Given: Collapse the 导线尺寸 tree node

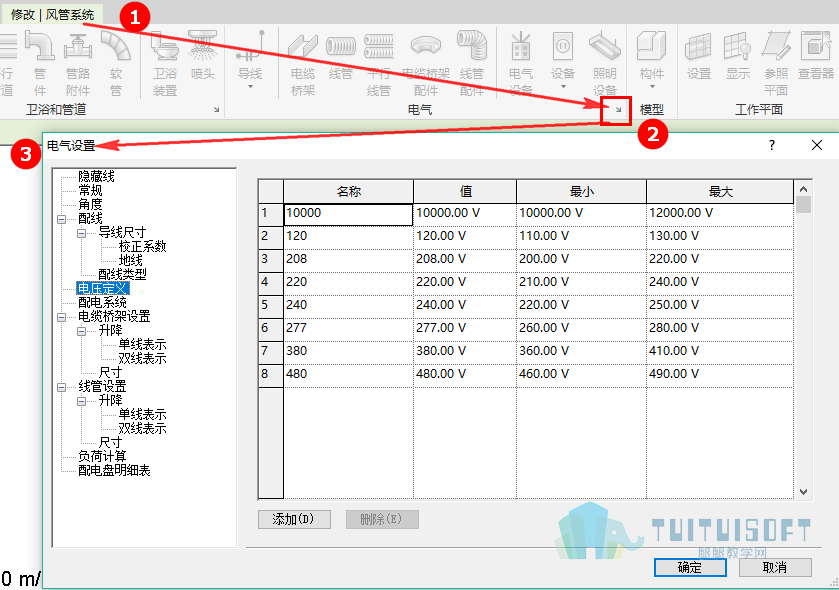Looking at the screenshot, I should [81, 233].
